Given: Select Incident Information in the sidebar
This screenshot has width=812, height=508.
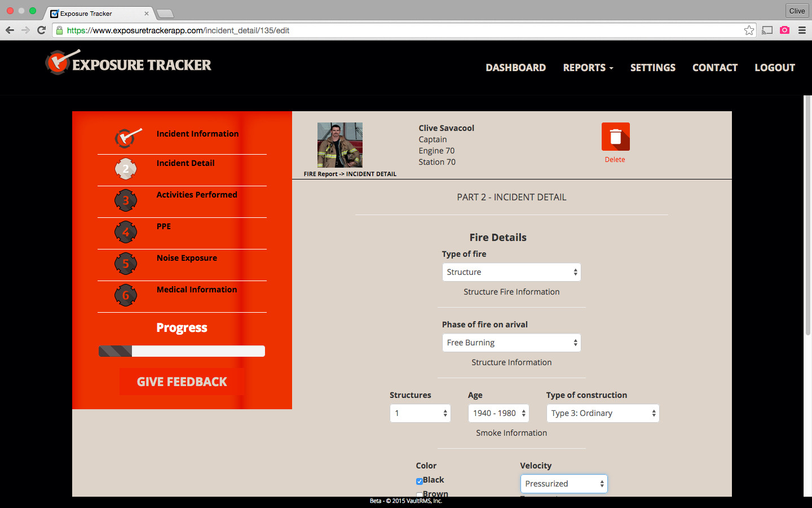Looking at the screenshot, I should click(x=197, y=134).
